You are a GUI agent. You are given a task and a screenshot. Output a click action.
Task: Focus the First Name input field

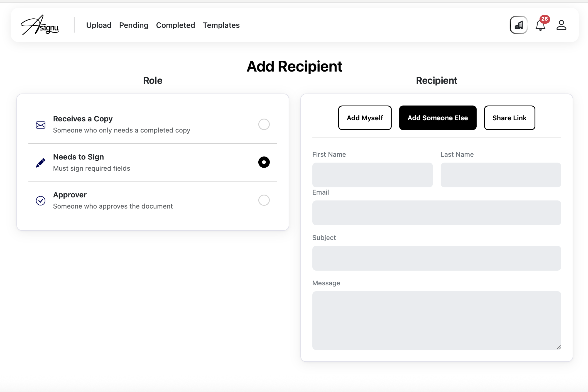pyautogui.click(x=372, y=175)
